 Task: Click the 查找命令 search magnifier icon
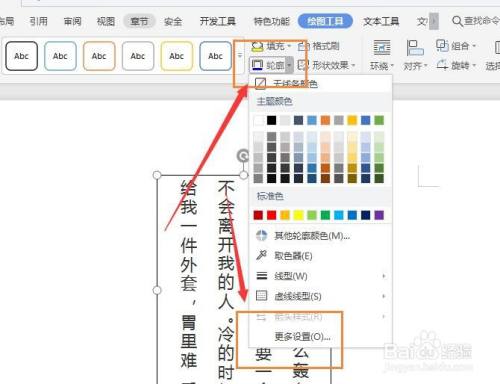tap(457, 21)
